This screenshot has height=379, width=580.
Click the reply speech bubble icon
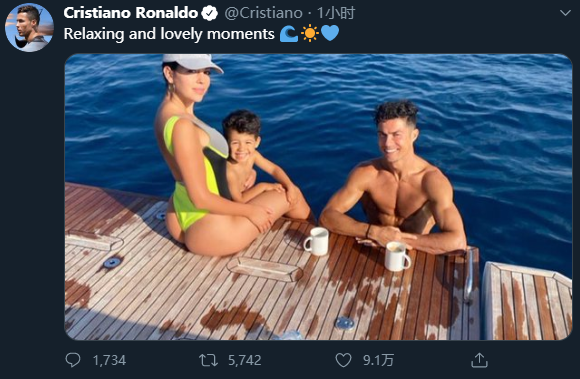[72, 360]
